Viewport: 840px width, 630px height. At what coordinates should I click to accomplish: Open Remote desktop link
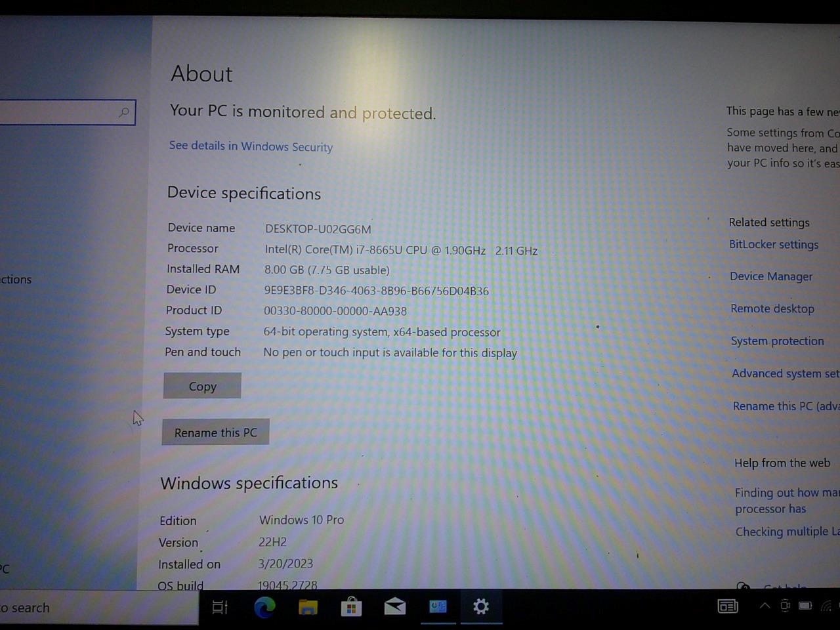772,309
